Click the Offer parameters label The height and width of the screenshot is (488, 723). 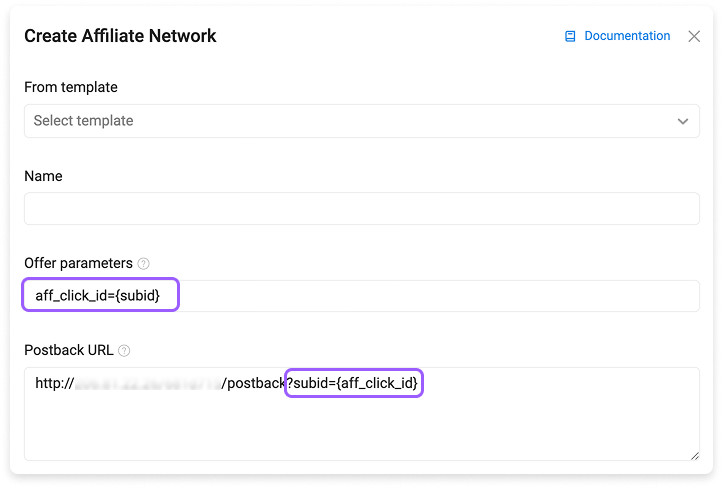coord(78,263)
